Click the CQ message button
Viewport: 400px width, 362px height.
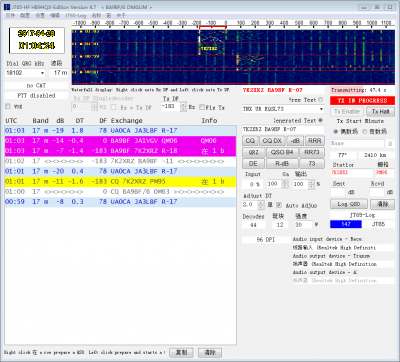pyautogui.click(x=250, y=141)
